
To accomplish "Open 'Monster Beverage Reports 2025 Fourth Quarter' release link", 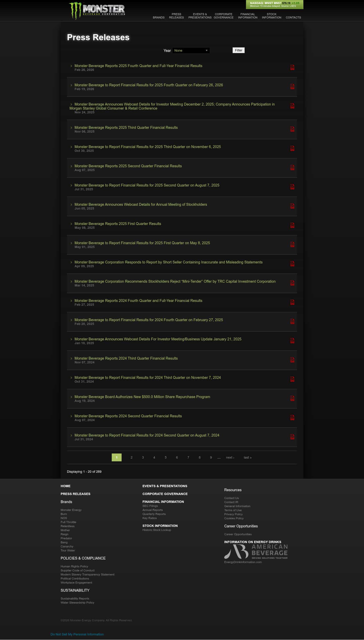I will pos(139,66).
